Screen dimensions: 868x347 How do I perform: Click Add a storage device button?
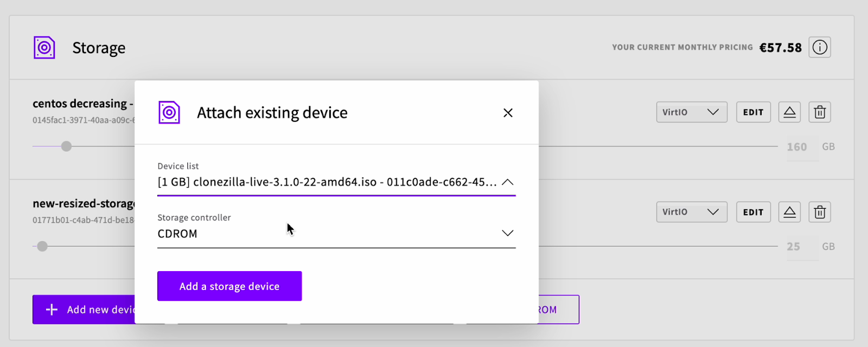pos(229,286)
